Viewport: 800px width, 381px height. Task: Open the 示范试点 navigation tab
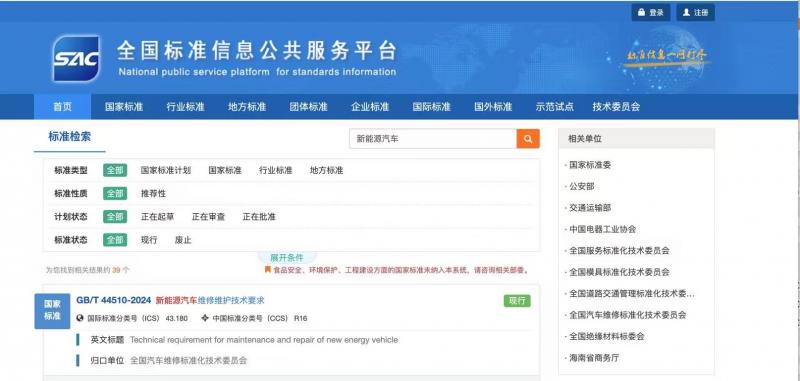click(555, 107)
